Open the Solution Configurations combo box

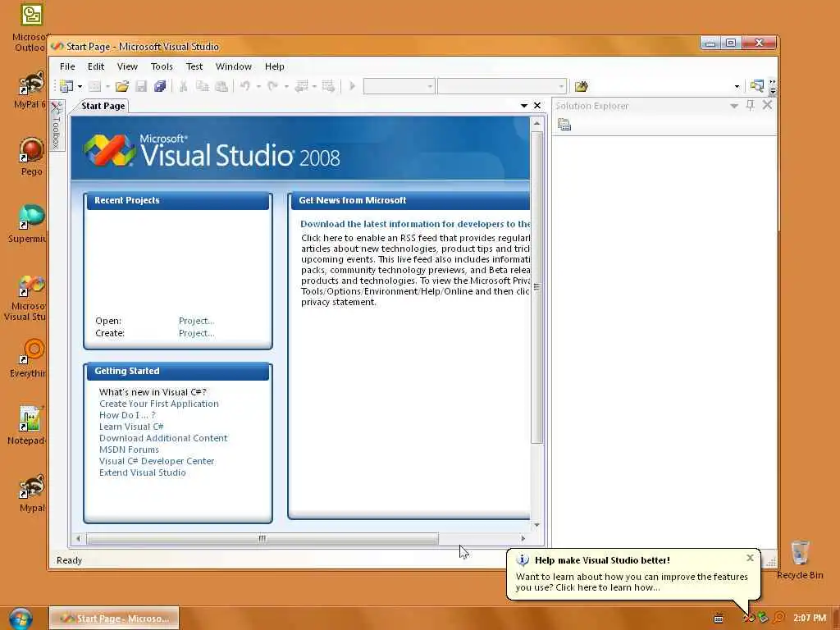pyautogui.click(x=399, y=86)
